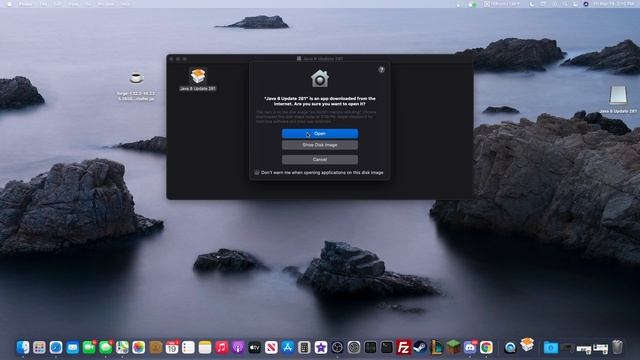
Task: Open Messages from the Dock
Action: click(x=106, y=347)
